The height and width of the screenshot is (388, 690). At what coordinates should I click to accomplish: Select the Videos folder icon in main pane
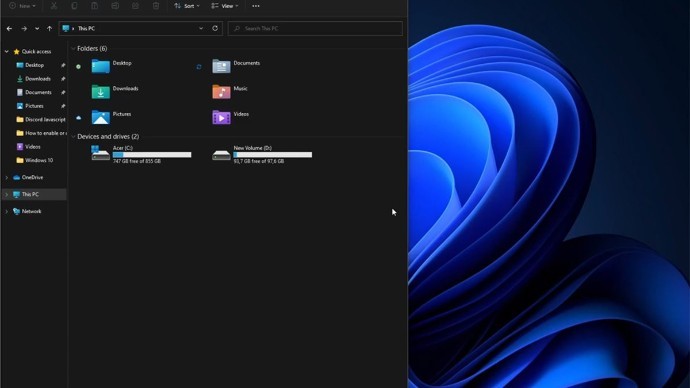pyautogui.click(x=221, y=117)
